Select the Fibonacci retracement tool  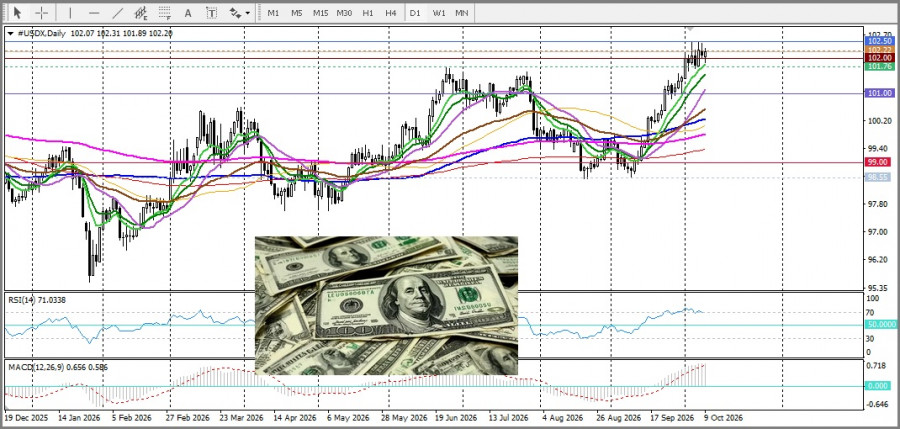[165, 12]
